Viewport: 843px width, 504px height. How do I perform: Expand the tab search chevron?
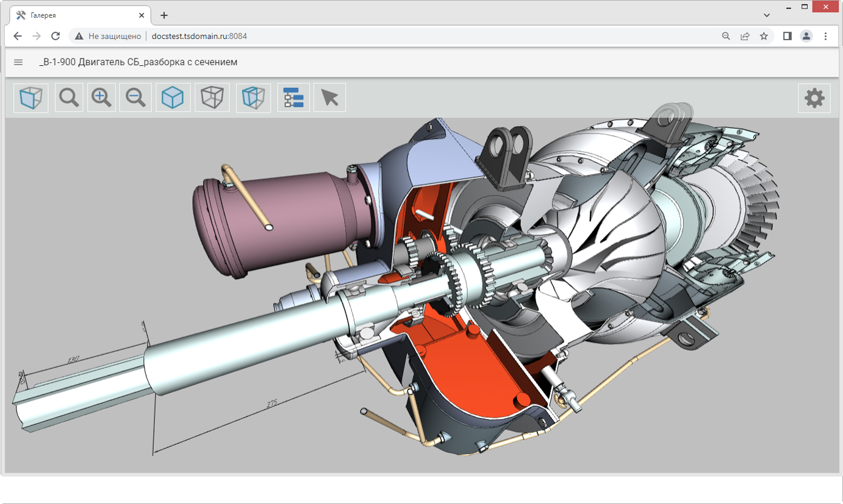pos(767,15)
